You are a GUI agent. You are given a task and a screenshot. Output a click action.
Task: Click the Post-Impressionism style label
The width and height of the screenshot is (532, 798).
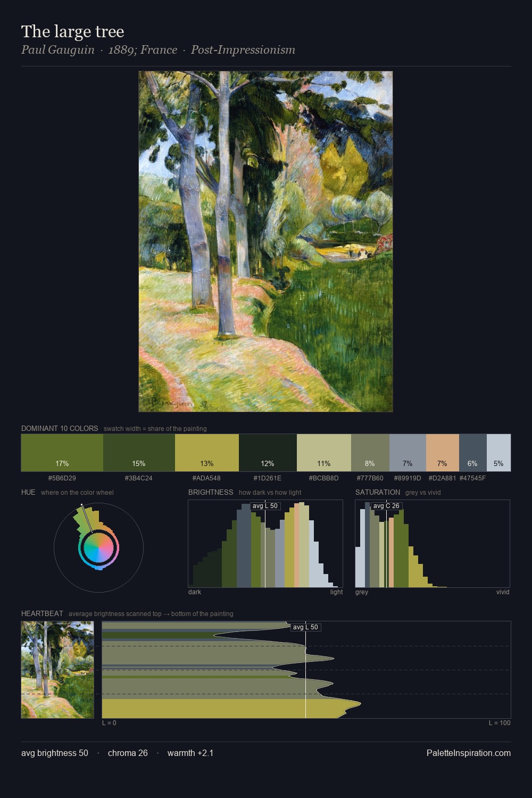[243, 50]
